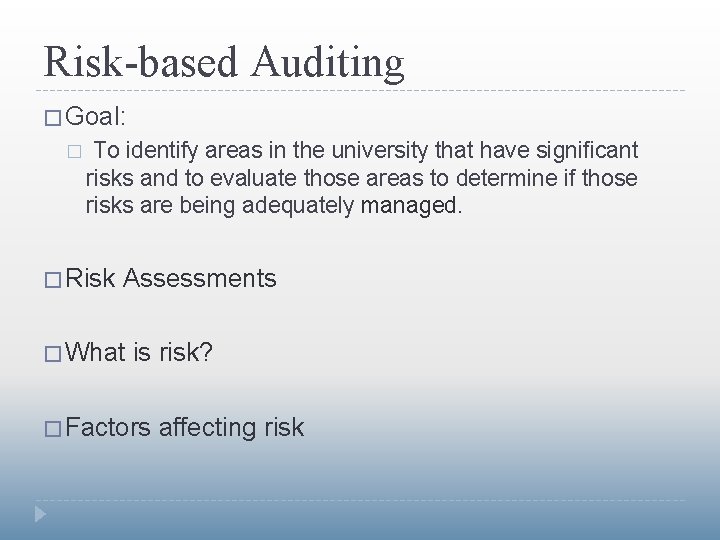
Task: Click the bullet marker beside Risk Assessments
Action: [52, 279]
